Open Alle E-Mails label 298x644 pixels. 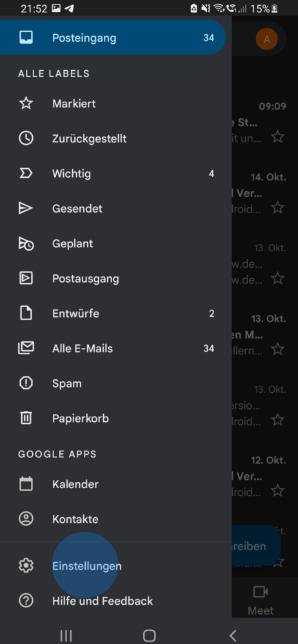(x=115, y=348)
